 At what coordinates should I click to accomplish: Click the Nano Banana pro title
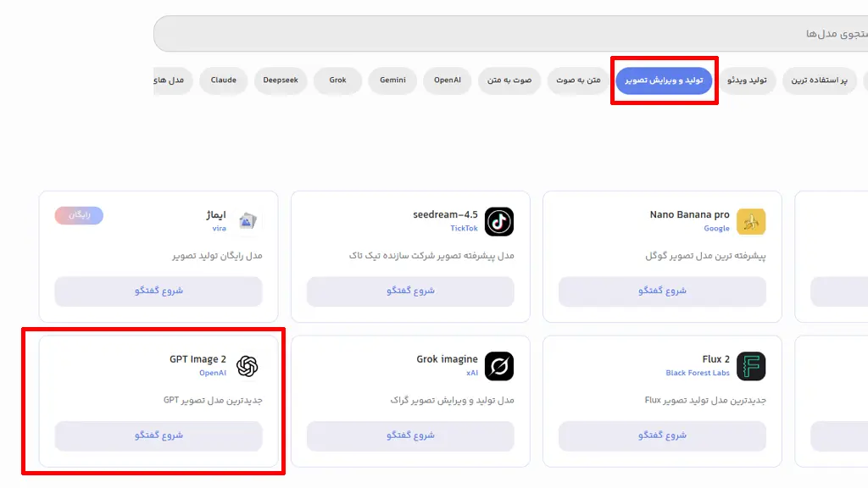[x=690, y=214]
